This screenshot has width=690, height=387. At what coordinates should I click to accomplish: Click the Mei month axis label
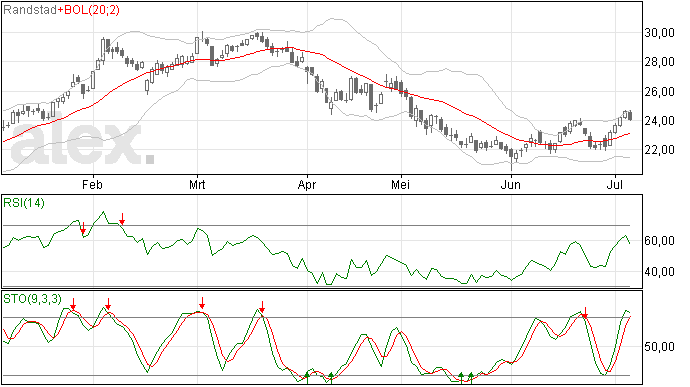point(400,184)
